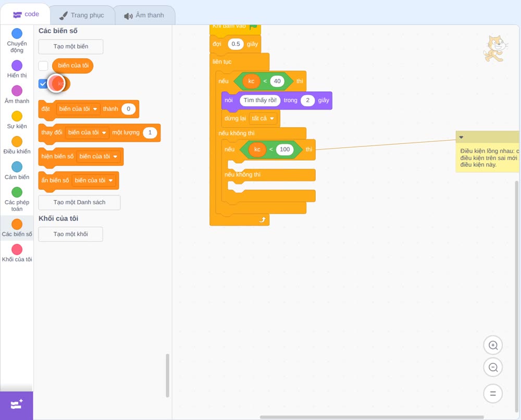Click the 40 value in the comparison
This screenshot has width=521, height=420.
[x=277, y=81]
